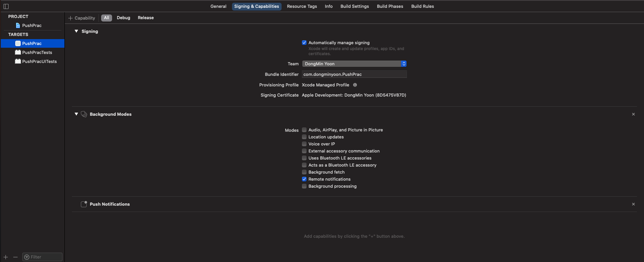Enable Voice over IP mode
Screen dimensions: 644x262
click(304, 144)
